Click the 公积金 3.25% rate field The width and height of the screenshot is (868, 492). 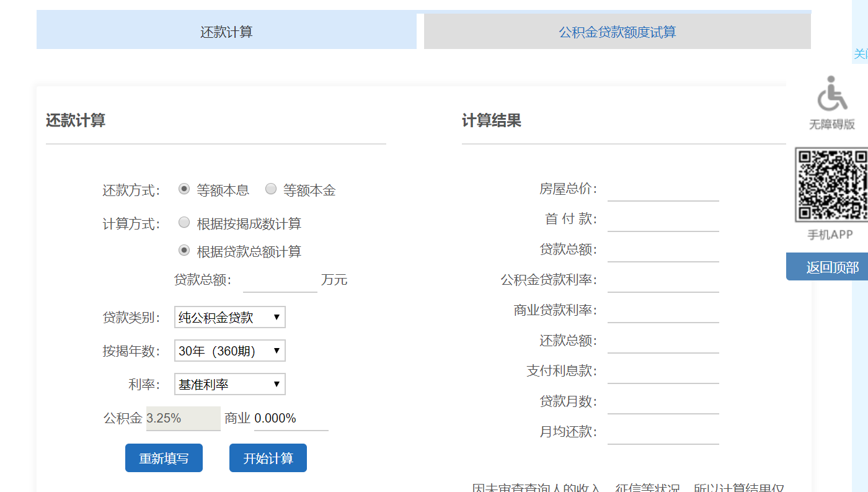[183, 419]
